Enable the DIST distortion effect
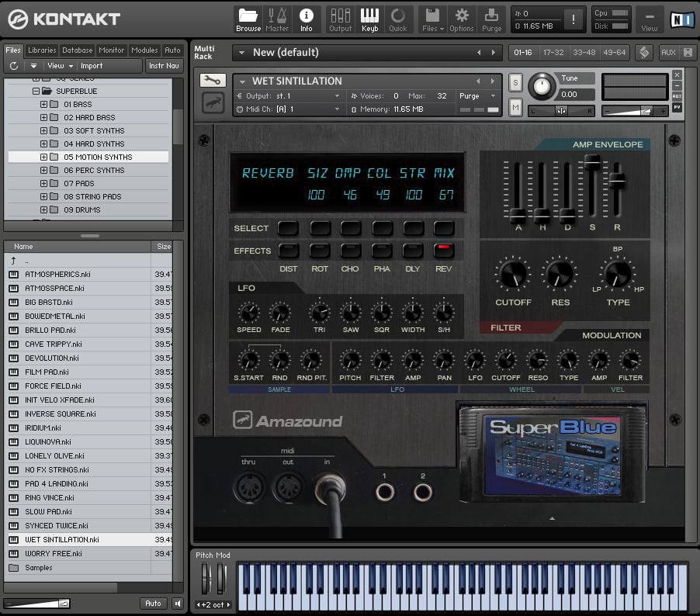Viewport: 700px width, 616px height. 288,251
